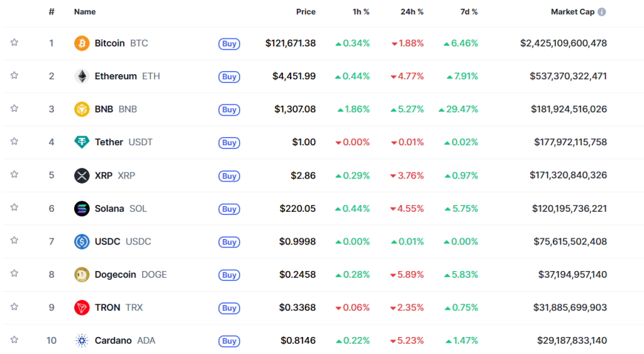
Task: Click the Solana logo icon
Action: [x=82, y=209]
